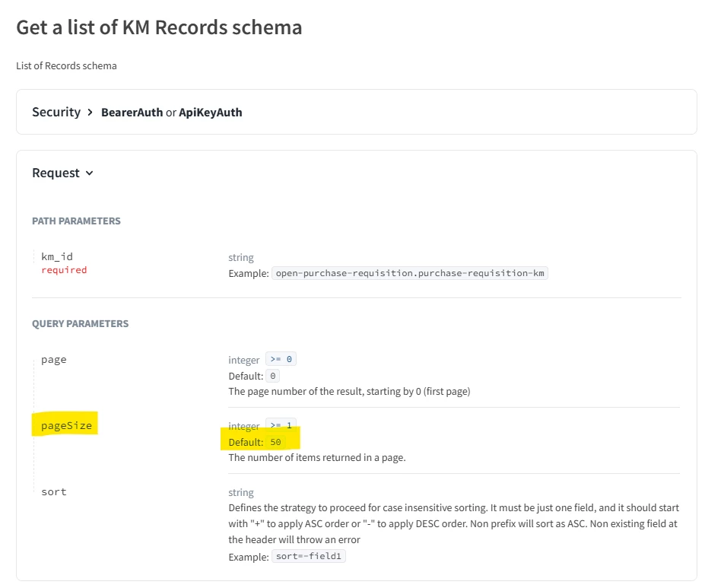Screen dimensions: 705x588
Task: Collapse the Request section chevron
Action: pos(90,173)
